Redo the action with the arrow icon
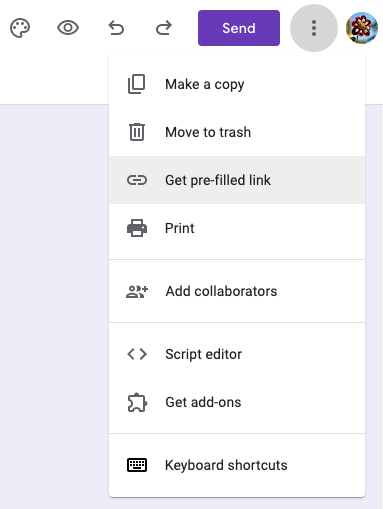The height and width of the screenshot is (509, 383). click(164, 28)
